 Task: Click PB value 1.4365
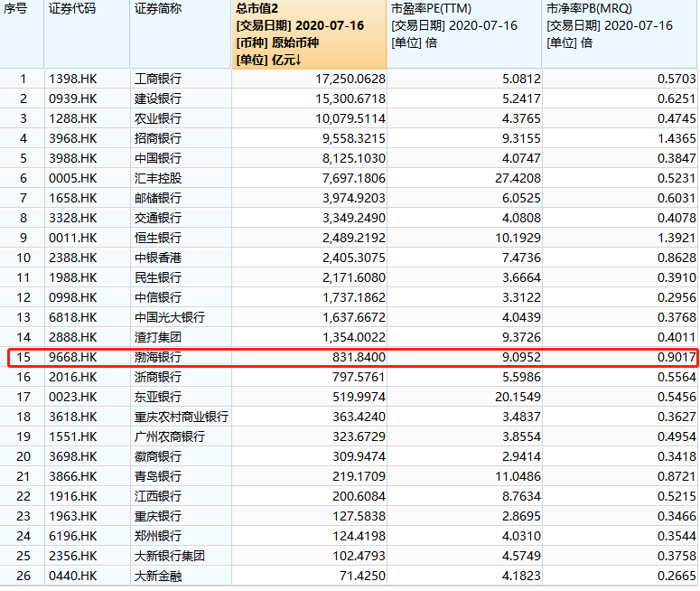(677, 138)
